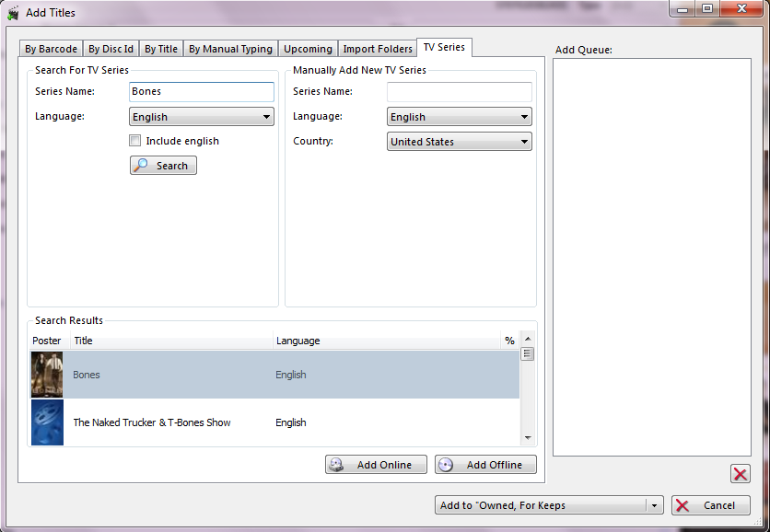Click the Add Online button
770x532 pixels.
pyautogui.click(x=376, y=465)
